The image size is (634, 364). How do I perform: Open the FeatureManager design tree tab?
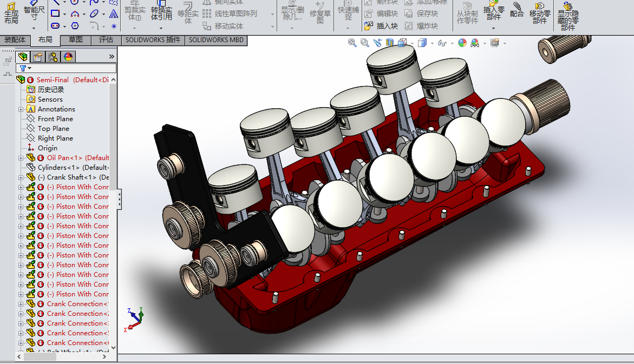[23, 56]
